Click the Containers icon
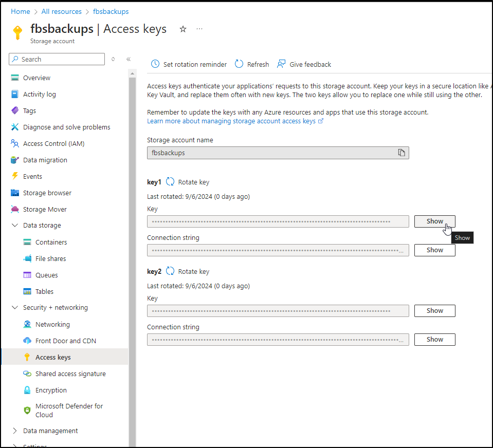 coord(27,242)
